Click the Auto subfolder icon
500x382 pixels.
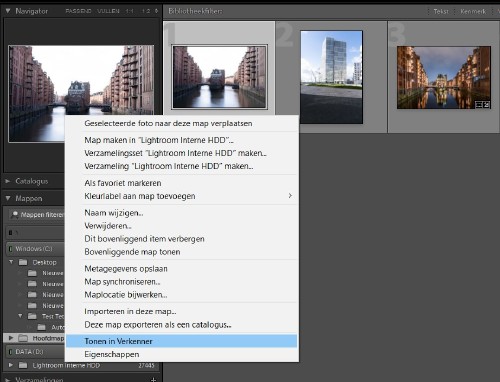[x=42, y=327]
